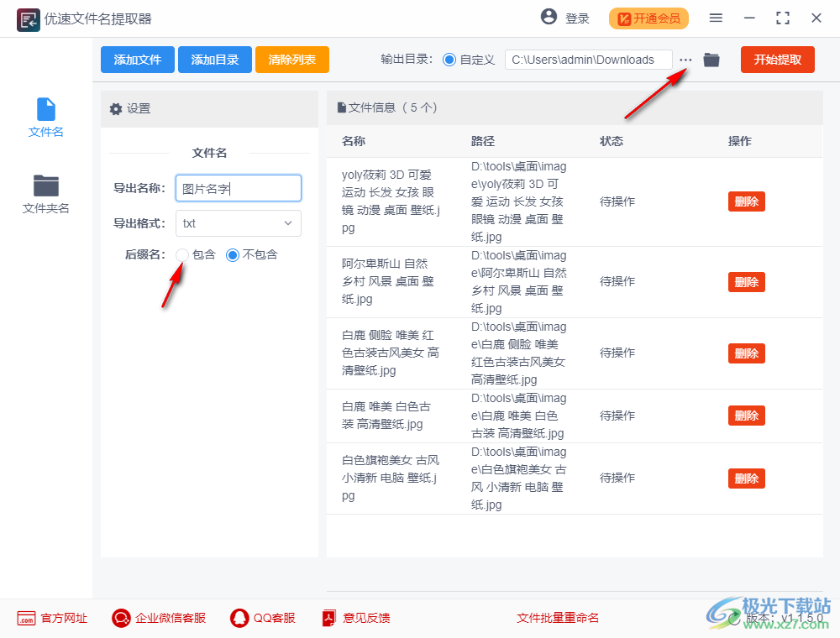This screenshot has width=840, height=638.
Task: Click 待操作 status of 白色旗袍美女 row
Action: 617,478
